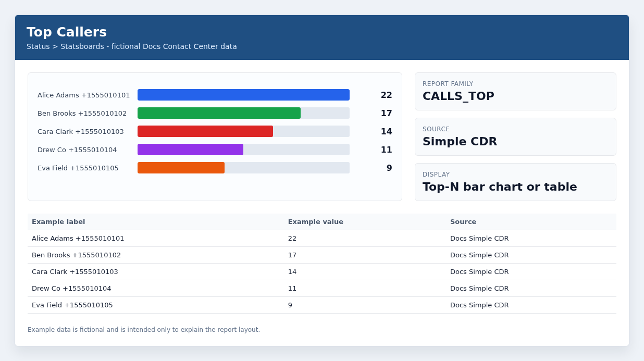
Task: Select table cell Eva Field +1555010105
Action: click(x=72, y=305)
